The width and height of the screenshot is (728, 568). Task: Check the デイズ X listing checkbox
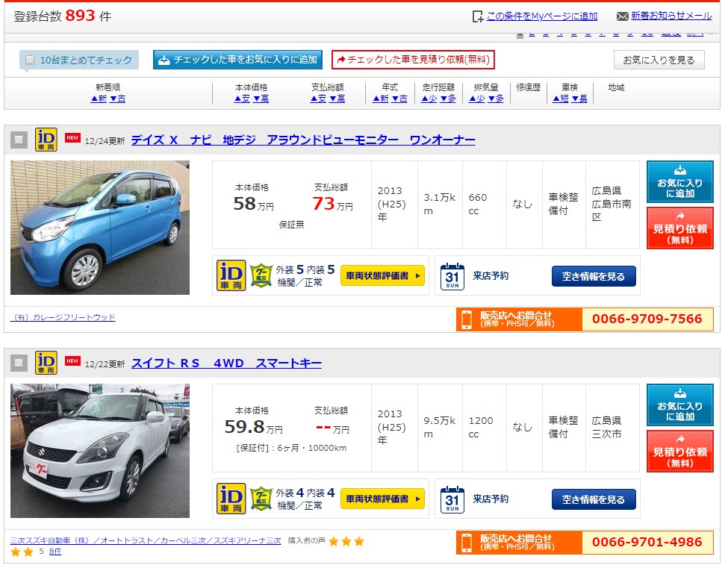pos(19,140)
